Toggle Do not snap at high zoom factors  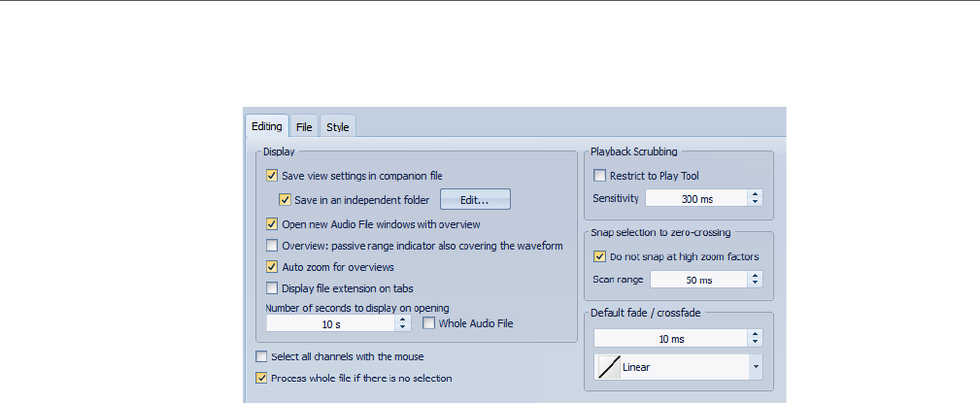tap(600, 256)
